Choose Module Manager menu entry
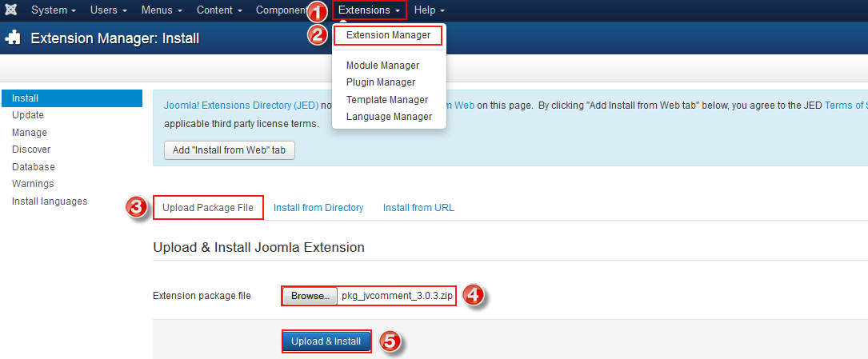The width and height of the screenshot is (868, 359). pyautogui.click(x=382, y=66)
